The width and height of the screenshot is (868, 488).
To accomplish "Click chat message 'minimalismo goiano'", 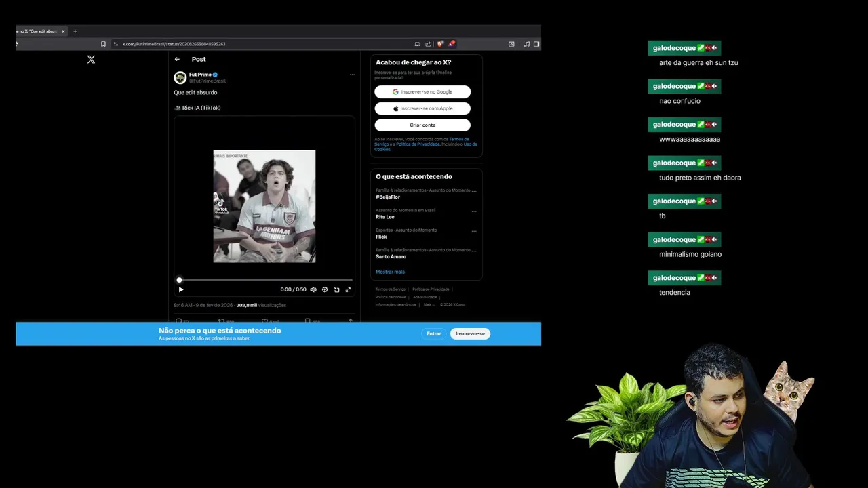I will [x=690, y=254].
